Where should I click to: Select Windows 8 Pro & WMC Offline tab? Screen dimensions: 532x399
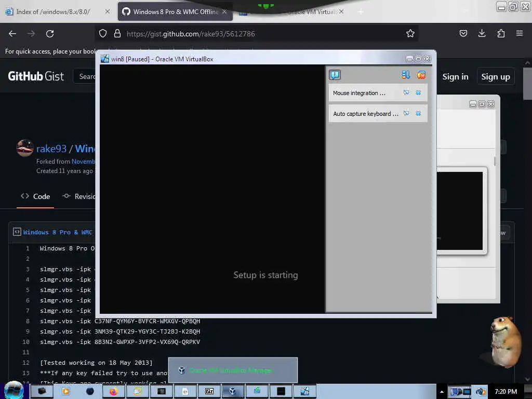point(175,11)
